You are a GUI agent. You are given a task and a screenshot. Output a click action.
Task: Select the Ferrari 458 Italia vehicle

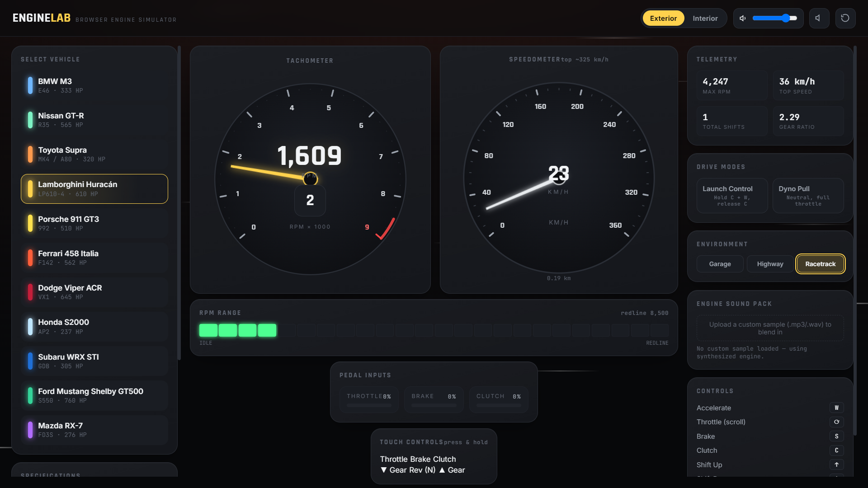pyautogui.click(x=94, y=258)
